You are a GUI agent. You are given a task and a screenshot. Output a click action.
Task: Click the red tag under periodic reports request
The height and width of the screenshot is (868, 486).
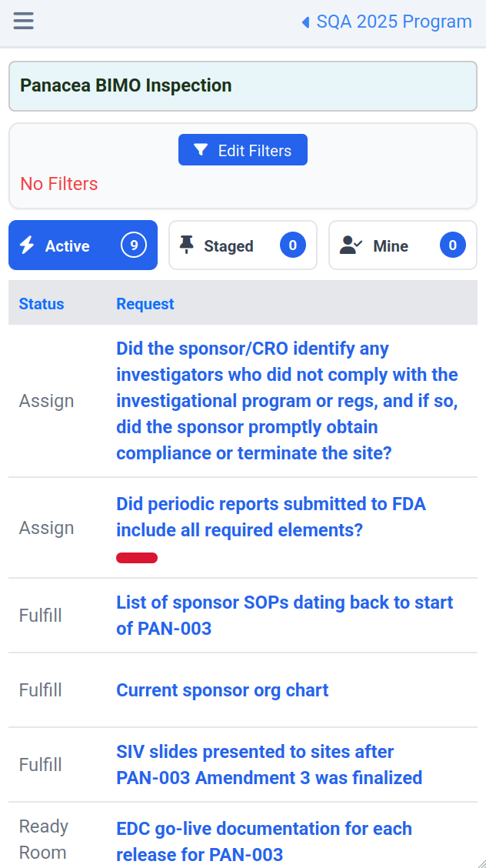coord(137,558)
